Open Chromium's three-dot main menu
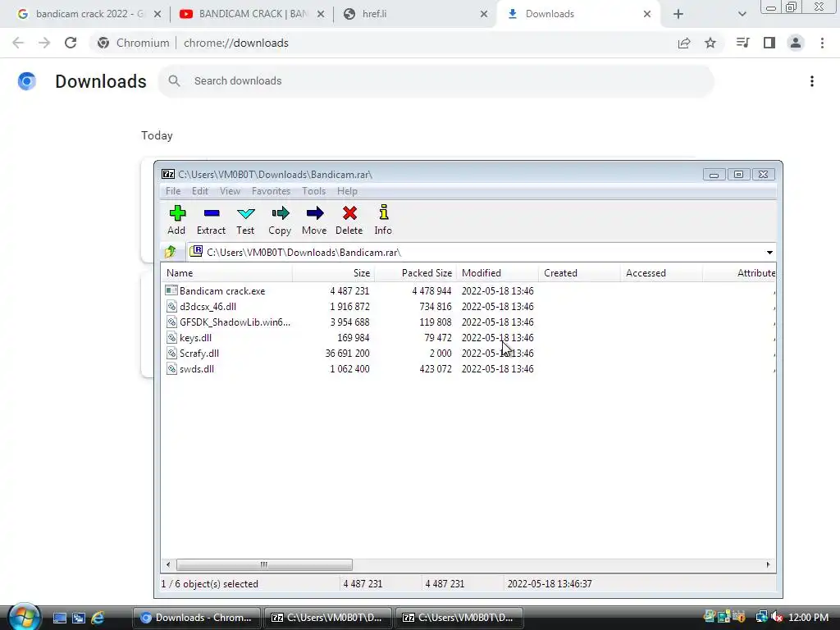840x630 pixels. (x=822, y=43)
